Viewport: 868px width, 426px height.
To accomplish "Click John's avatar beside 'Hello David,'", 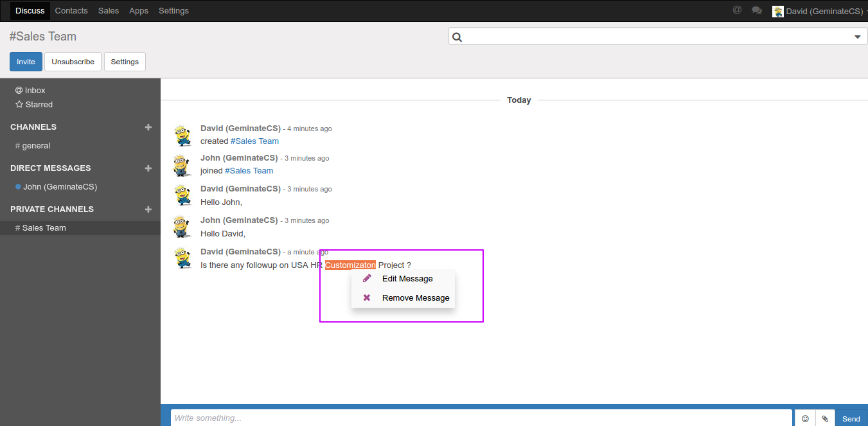I will point(183,227).
